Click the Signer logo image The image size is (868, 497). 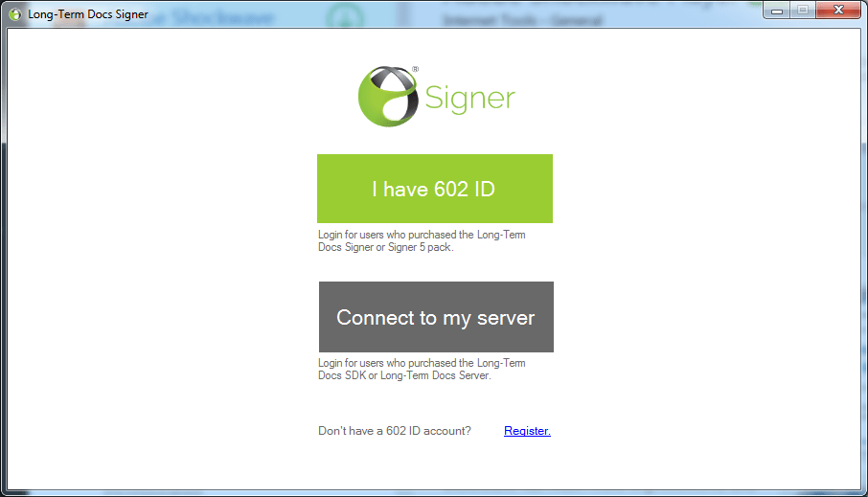[x=436, y=97]
